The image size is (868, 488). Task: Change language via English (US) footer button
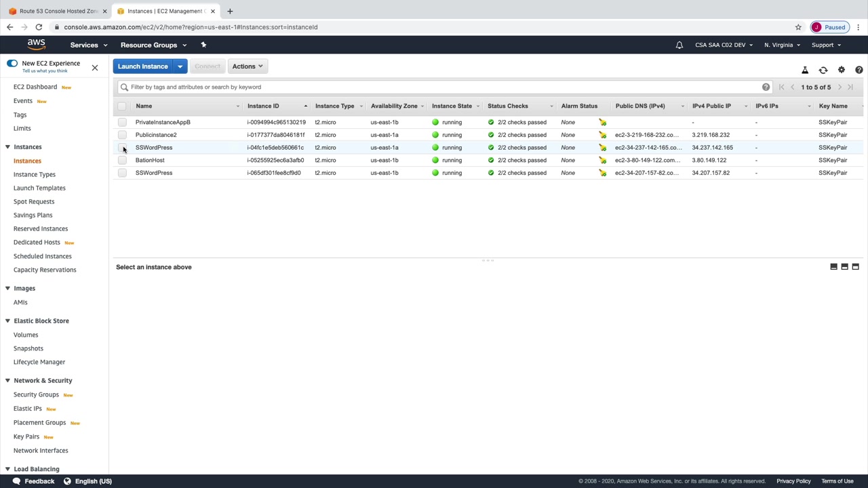[87, 481]
